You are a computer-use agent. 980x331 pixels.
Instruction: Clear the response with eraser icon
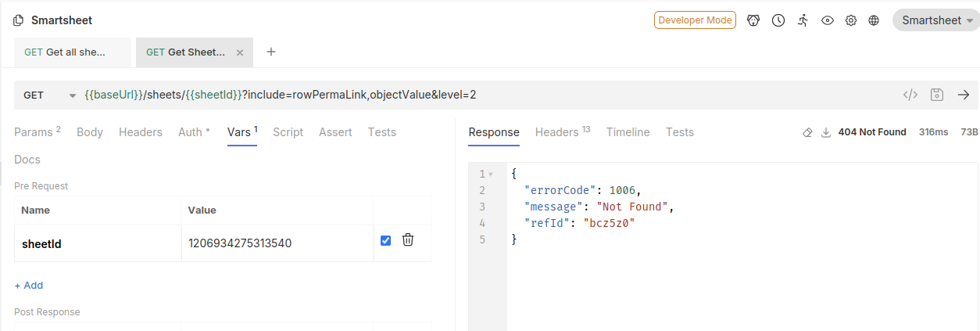[808, 133]
